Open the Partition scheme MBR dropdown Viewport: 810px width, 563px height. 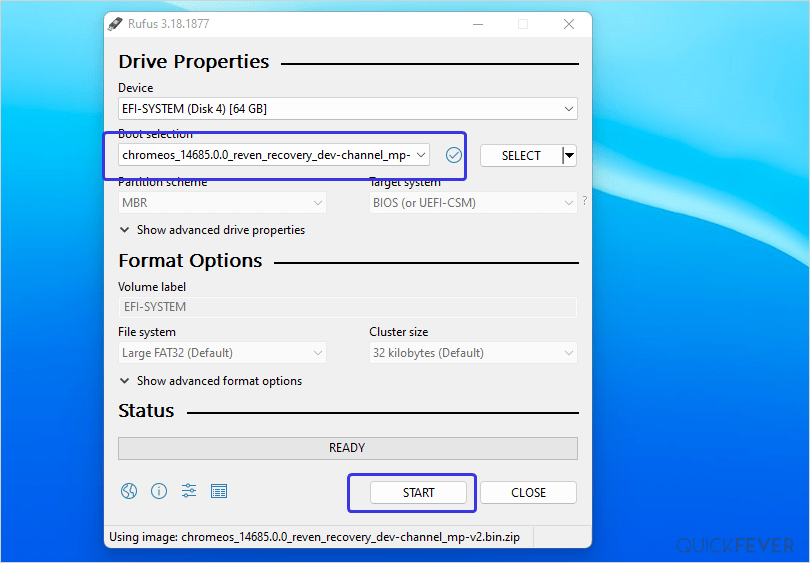click(x=222, y=203)
